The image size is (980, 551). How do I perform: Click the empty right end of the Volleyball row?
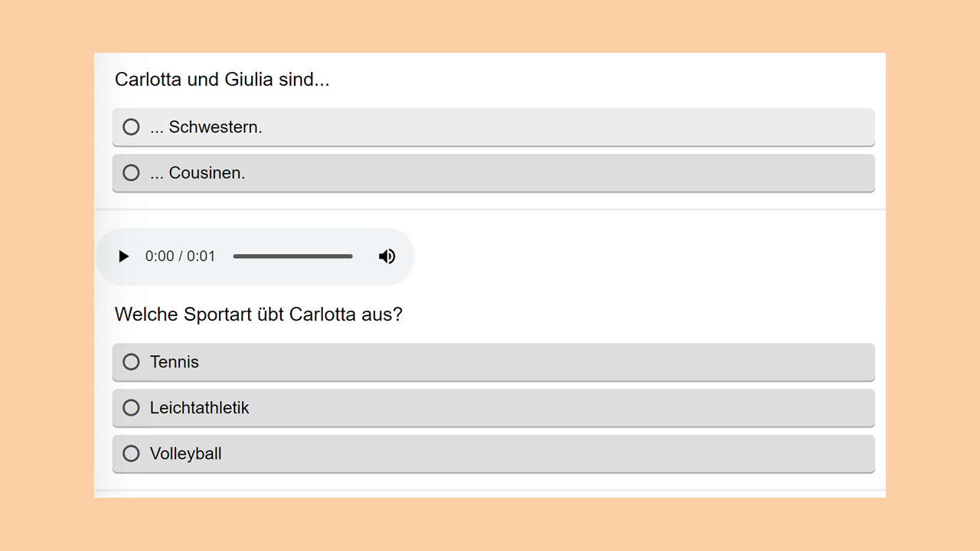(x=804, y=454)
